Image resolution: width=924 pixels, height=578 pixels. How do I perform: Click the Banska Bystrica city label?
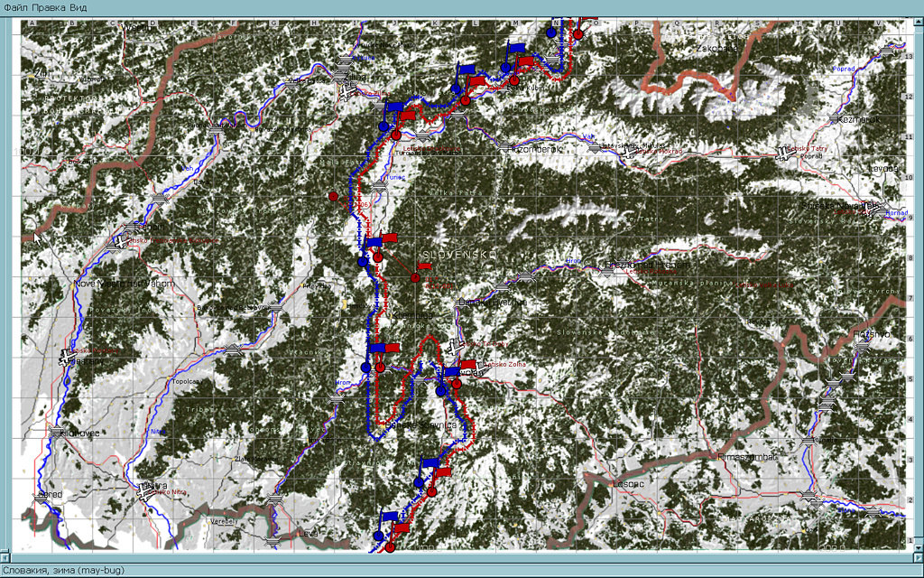coord(493,302)
